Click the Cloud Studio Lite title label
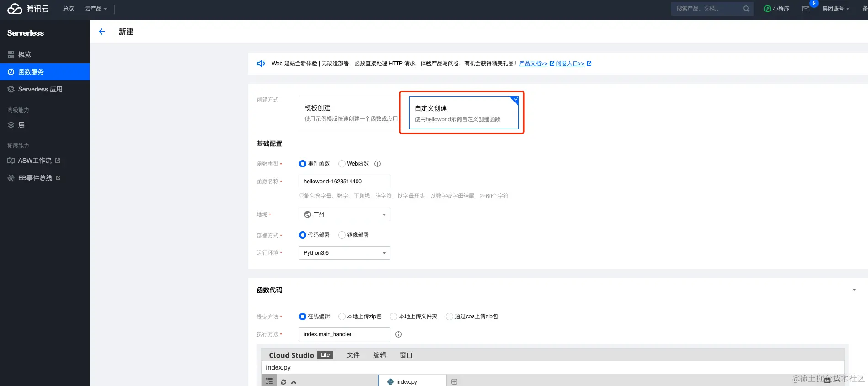 tap(301, 355)
